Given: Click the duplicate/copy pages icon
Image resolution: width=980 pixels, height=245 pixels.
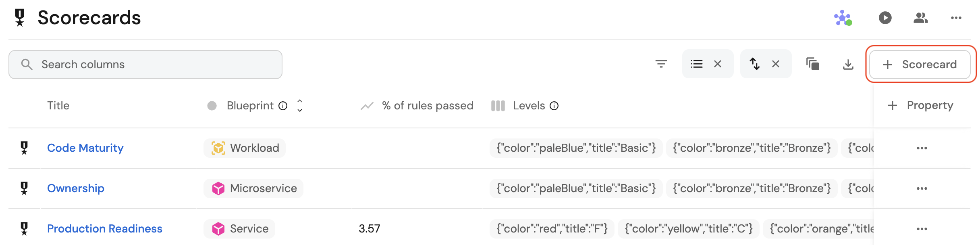Looking at the screenshot, I should pos(812,64).
